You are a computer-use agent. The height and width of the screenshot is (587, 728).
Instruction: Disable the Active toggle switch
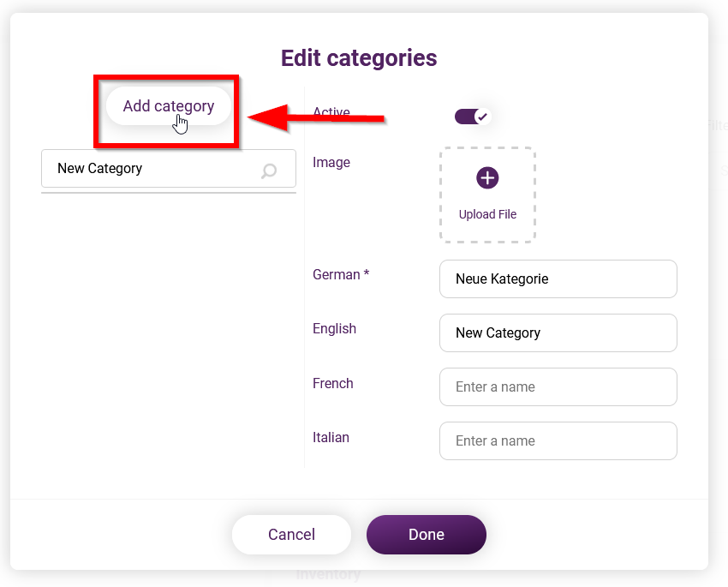pos(472,117)
